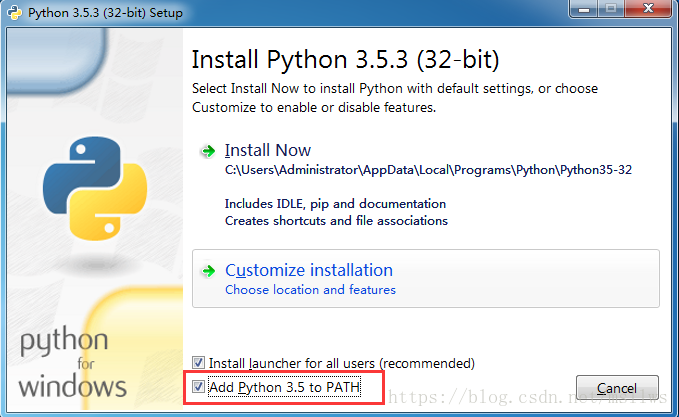Open Customize installation
This screenshot has height=417, width=679.
point(308,270)
